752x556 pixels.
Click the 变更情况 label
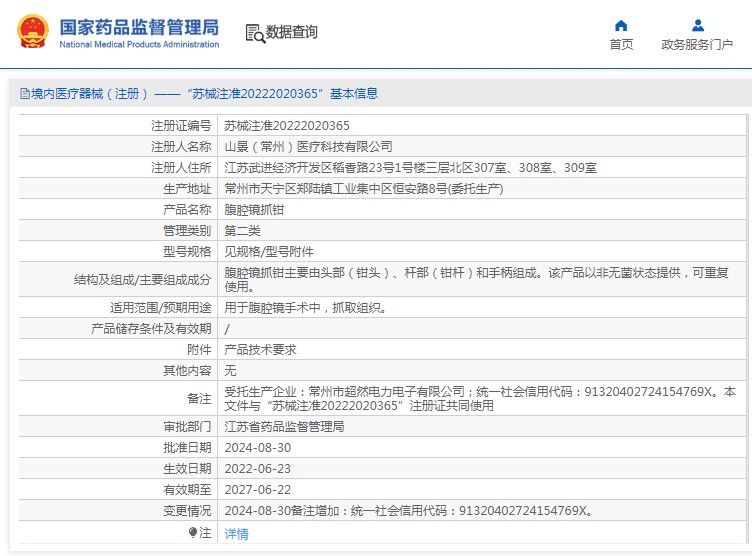pos(187,511)
